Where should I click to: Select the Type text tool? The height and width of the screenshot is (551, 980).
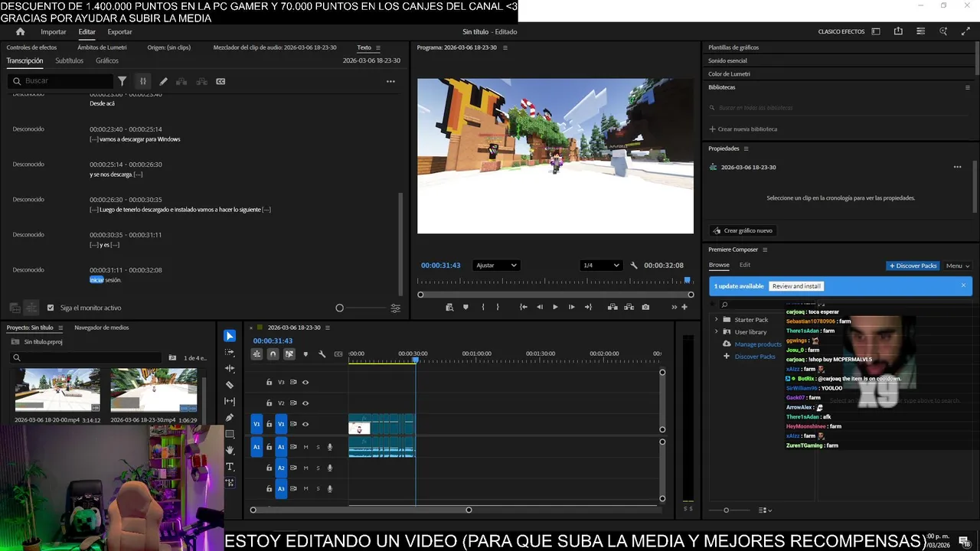pos(230,467)
